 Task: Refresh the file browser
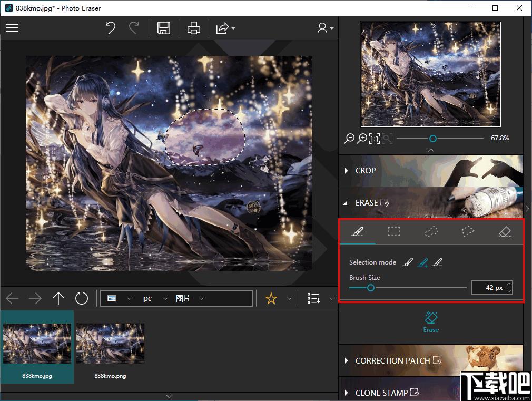tap(82, 298)
